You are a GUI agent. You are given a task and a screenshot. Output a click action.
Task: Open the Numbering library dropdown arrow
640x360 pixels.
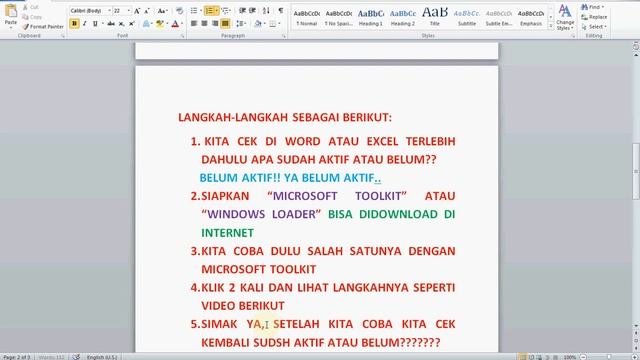point(216,11)
